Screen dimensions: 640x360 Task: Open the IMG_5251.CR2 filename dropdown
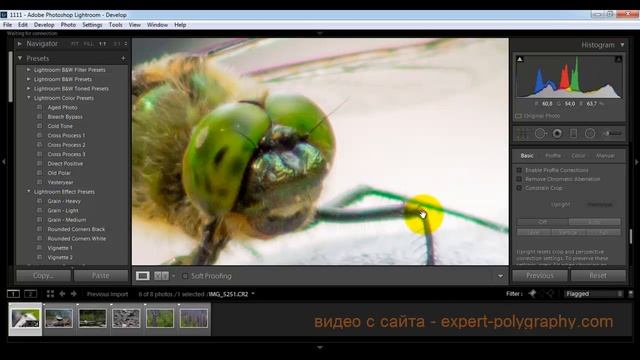253,294
